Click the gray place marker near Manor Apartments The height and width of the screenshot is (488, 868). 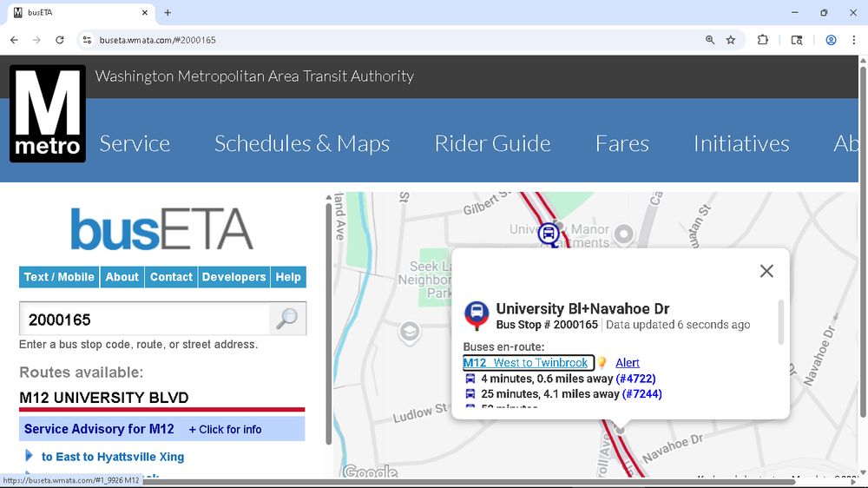coord(624,234)
